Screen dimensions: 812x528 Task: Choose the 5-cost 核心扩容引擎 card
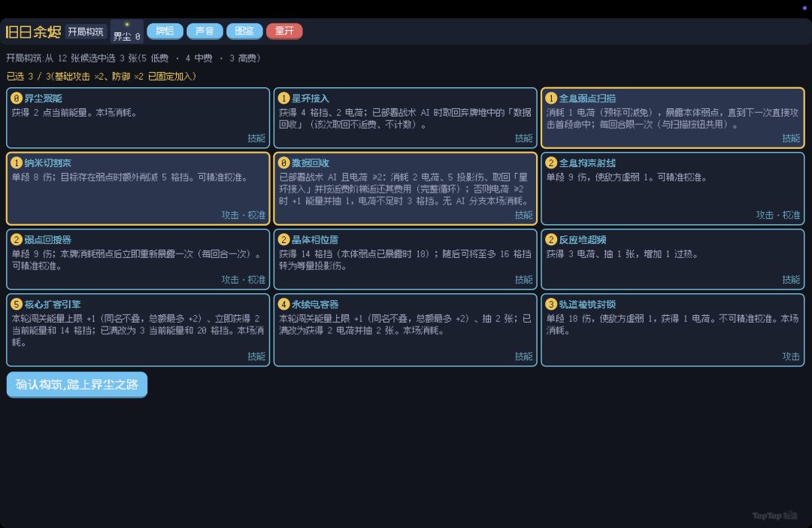[138, 330]
